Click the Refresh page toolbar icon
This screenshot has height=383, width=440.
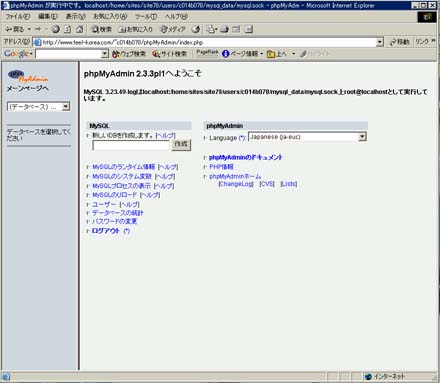coord(67,29)
